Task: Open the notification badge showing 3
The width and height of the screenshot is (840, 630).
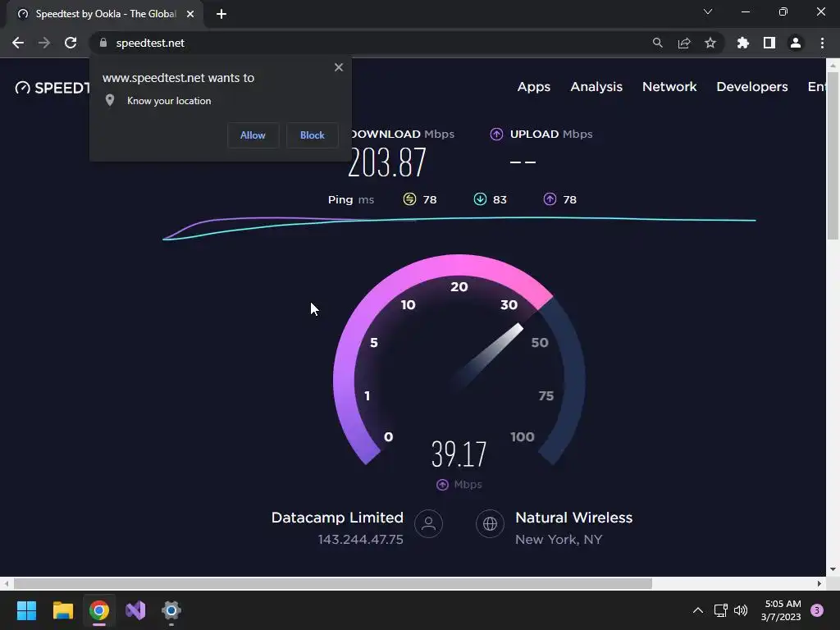Action: [x=817, y=610]
